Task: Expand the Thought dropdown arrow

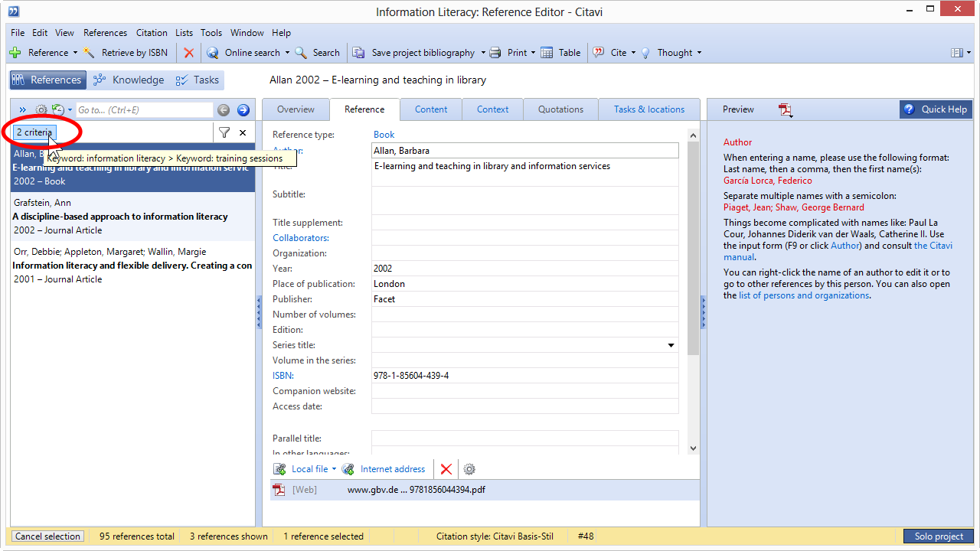Action: point(699,53)
